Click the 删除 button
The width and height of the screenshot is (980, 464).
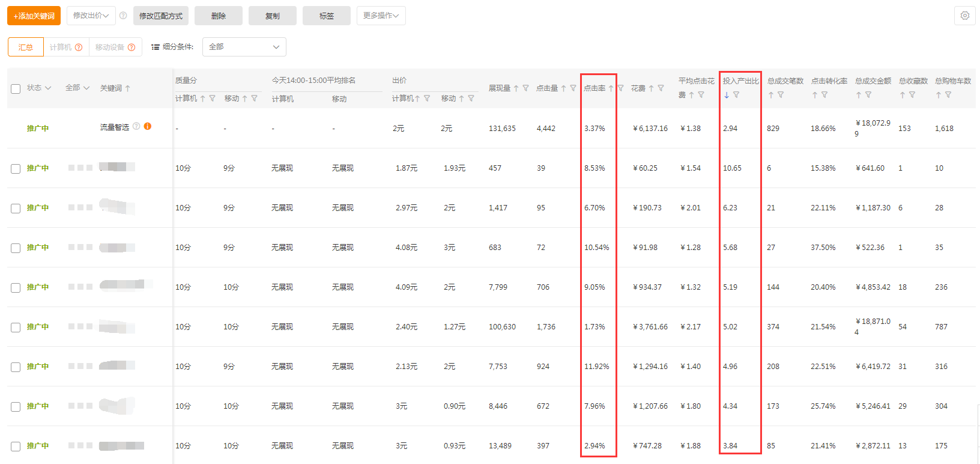tap(219, 16)
